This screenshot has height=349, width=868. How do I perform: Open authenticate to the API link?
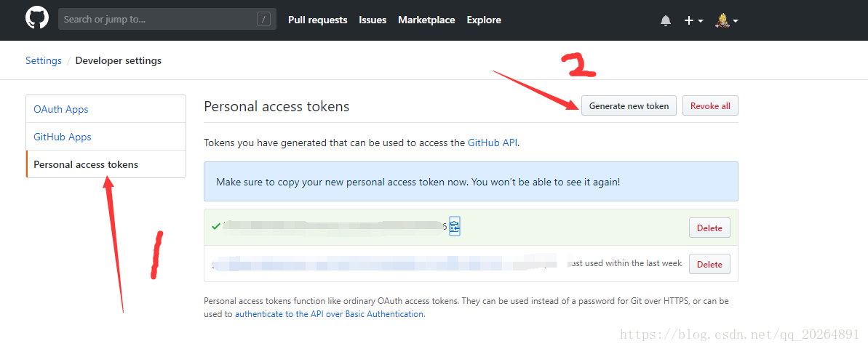(x=330, y=313)
